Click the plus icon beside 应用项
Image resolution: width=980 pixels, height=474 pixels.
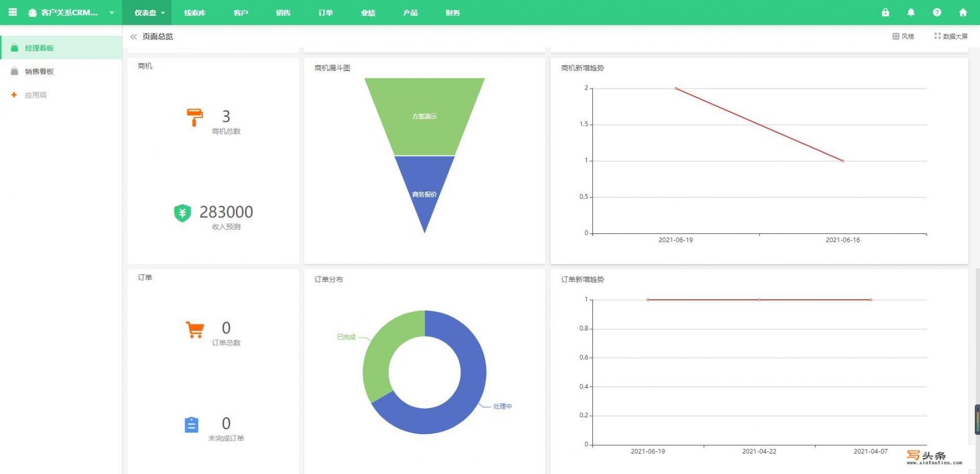tap(14, 95)
